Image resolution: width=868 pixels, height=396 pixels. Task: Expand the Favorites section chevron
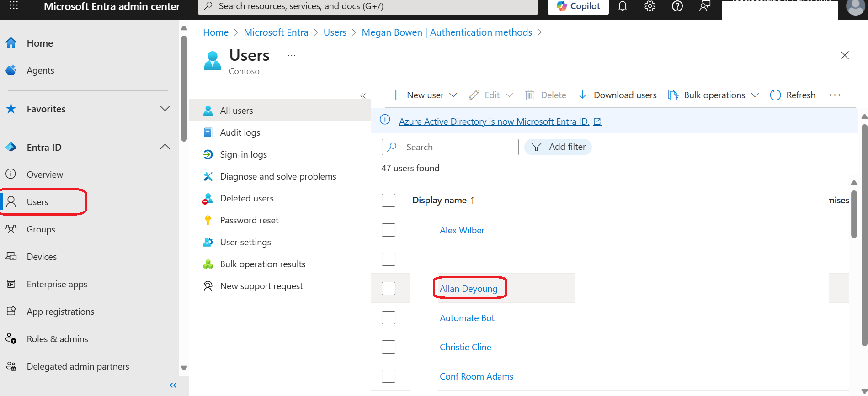pyautogui.click(x=165, y=108)
